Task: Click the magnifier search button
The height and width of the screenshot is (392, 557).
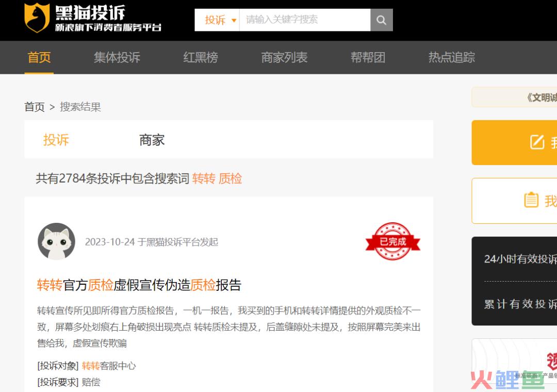Action: point(382,20)
